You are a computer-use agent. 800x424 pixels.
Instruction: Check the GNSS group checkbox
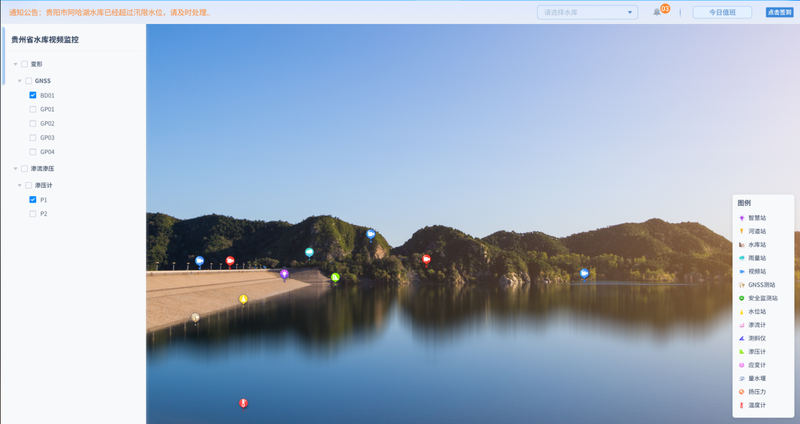[29, 81]
